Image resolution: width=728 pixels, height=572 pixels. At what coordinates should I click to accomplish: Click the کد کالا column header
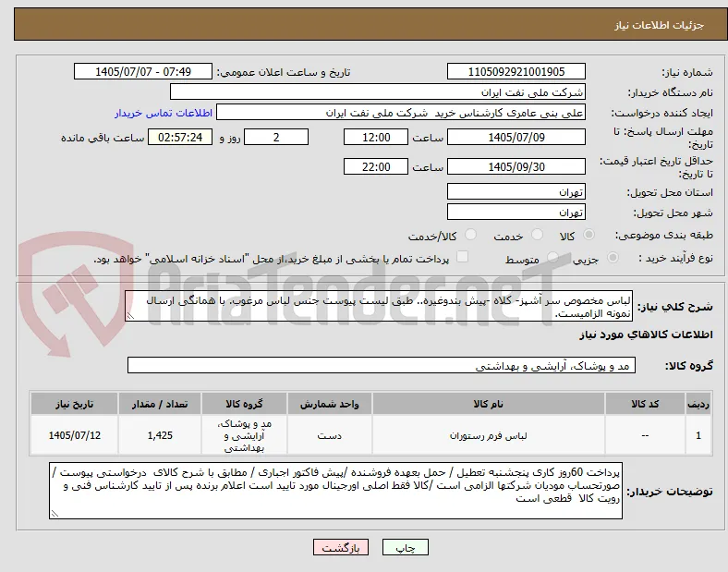click(645, 404)
